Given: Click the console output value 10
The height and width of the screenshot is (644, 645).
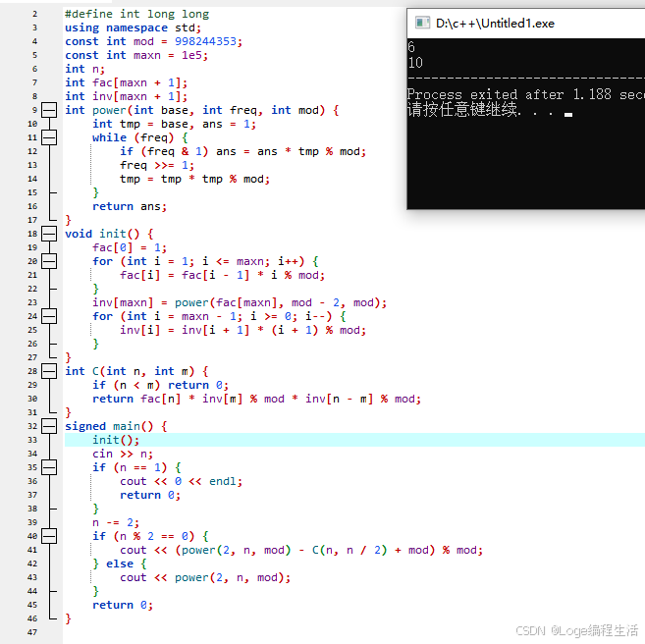Looking at the screenshot, I should (415, 63).
